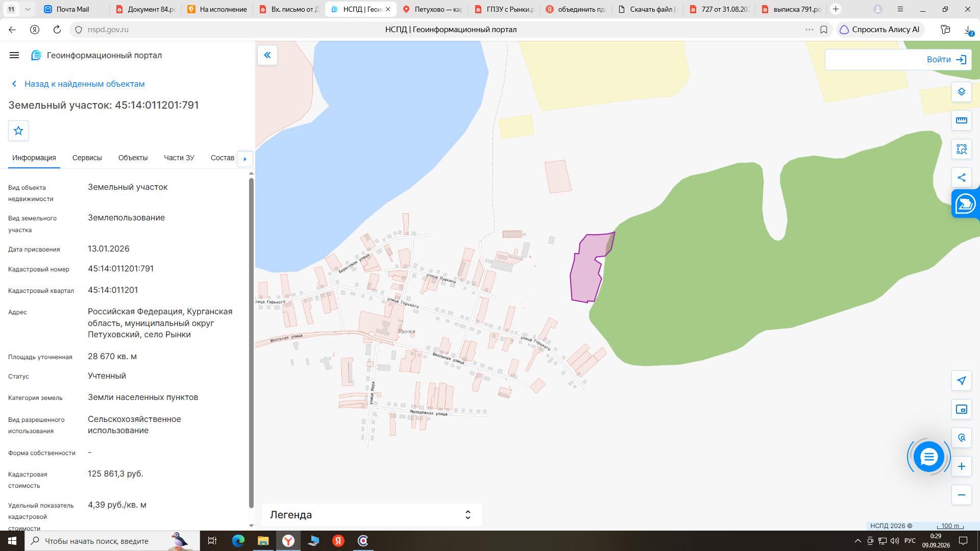Open the Состав tab
The image size is (980, 551).
click(223, 158)
